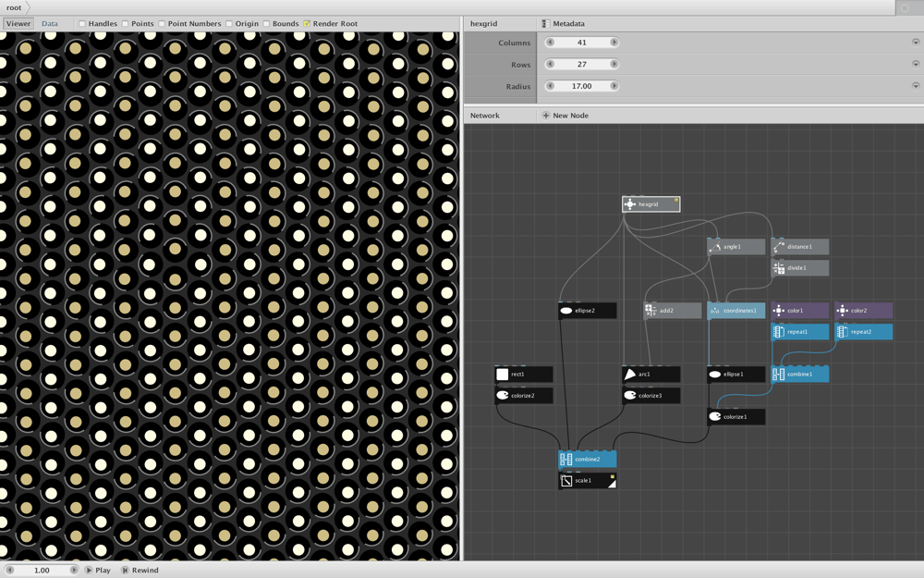This screenshot has width=924, height=578.
Task: Increase the Radius value with right arrow
Action: coord(614,86)
